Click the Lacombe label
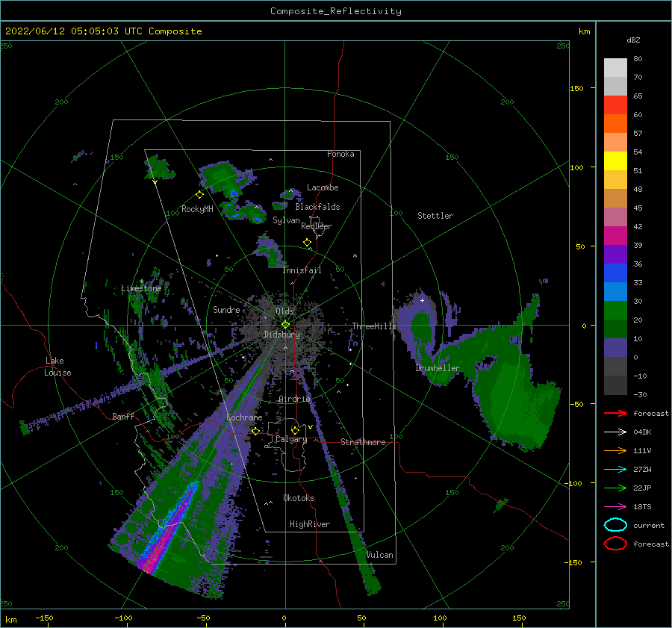The height and width of the screenshot is (628, 672). tap(323, 187)
